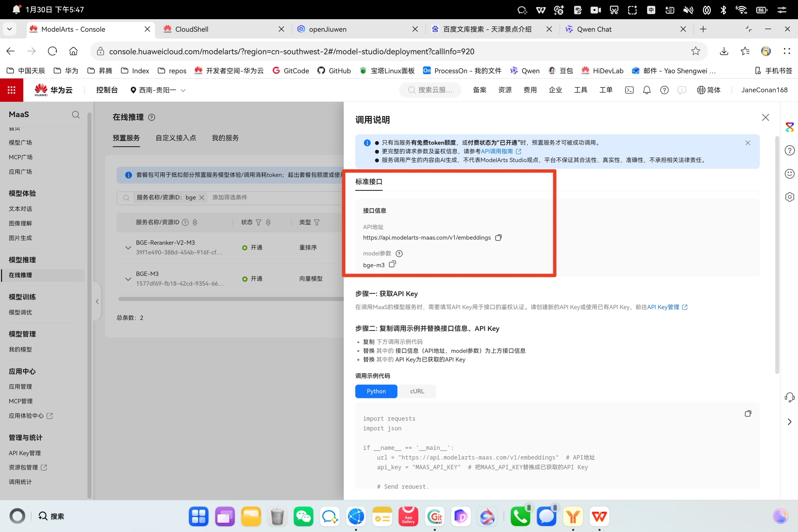Switch to the 自定义接入点 tab

pyautogui.click(x=176, y=138)
